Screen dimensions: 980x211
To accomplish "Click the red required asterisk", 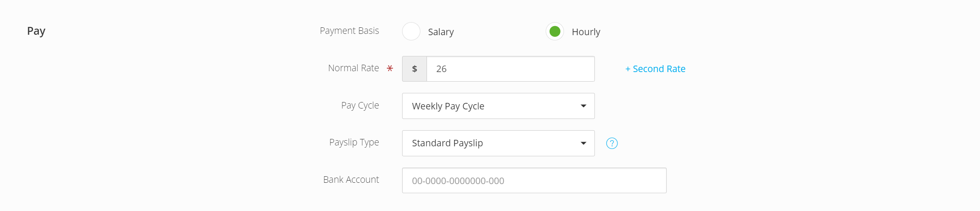I will pyautogui.click(x=390, y=68).
